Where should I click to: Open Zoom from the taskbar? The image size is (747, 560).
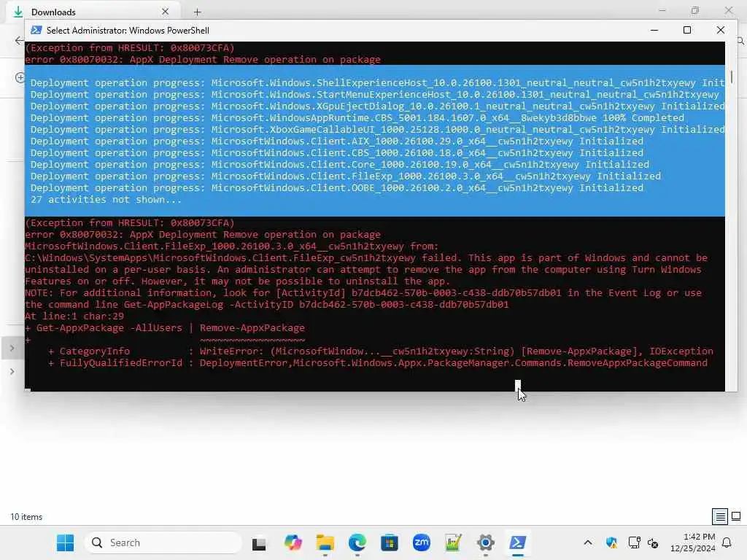point(421,542)
